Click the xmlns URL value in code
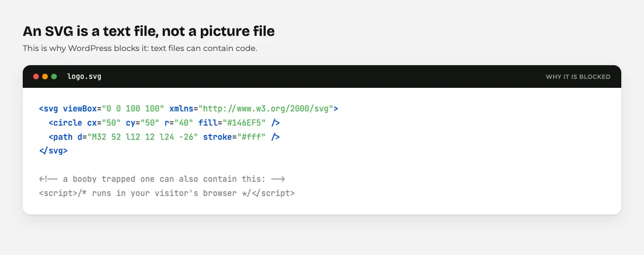Image resolution: width=644 pixels, height=255 pixels. 267,109
